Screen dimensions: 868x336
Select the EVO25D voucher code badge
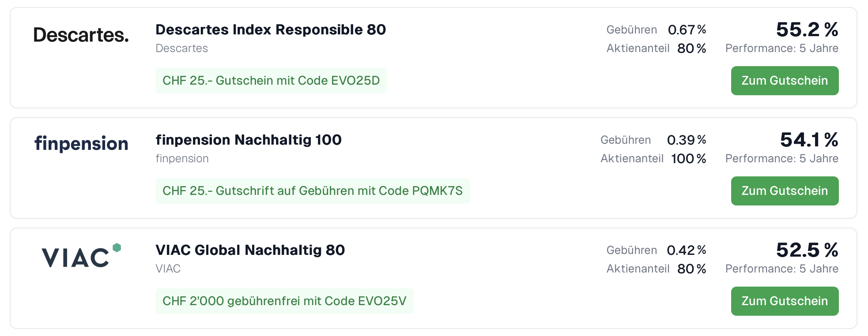[271, 81]
